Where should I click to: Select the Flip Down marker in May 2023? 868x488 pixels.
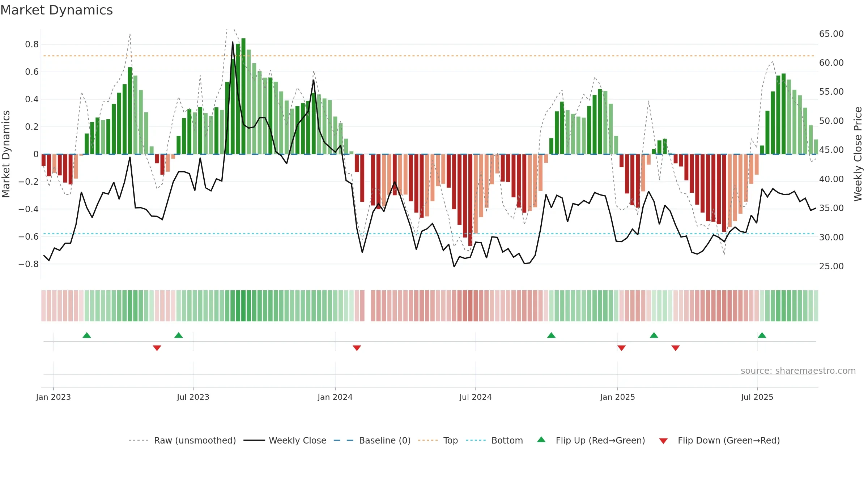pyautogui.click(x=157, y=348)
